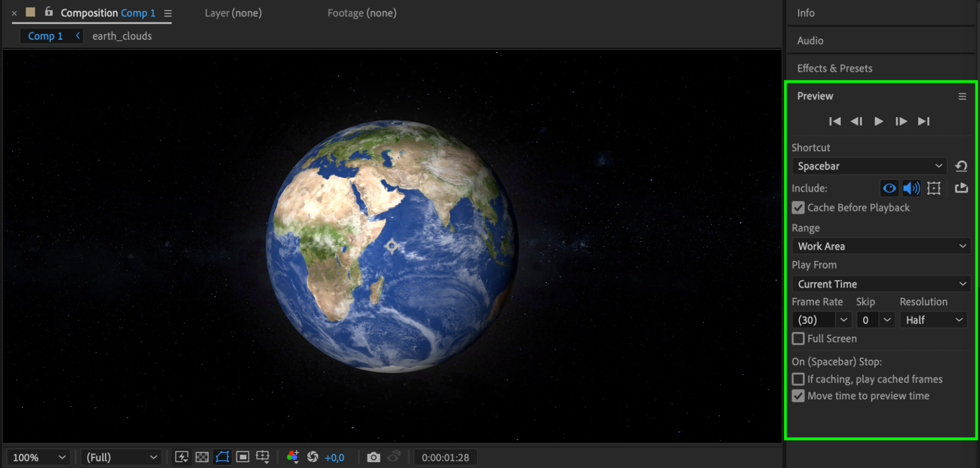The height and width of the screenshot is (468, 980).
Task: Toggle mask and shape path visibility
Action: point(223,457)
